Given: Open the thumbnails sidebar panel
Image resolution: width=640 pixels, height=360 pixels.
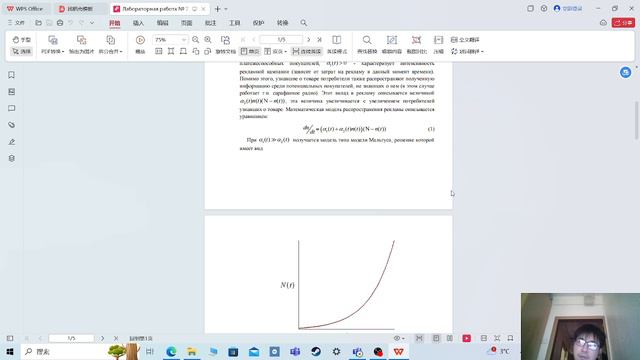Looking at the screenshot, I should tap(11, 91).
